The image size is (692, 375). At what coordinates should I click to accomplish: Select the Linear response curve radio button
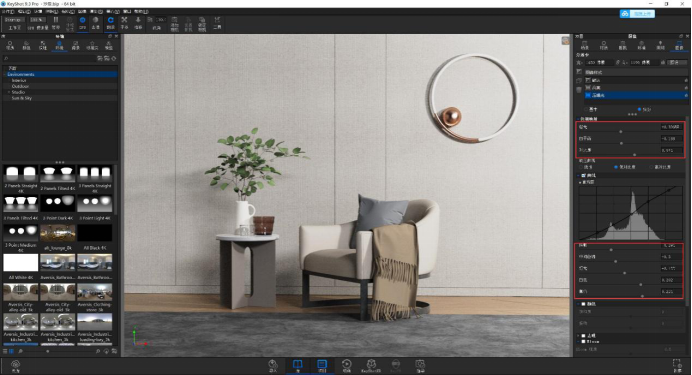coord(581,167)
